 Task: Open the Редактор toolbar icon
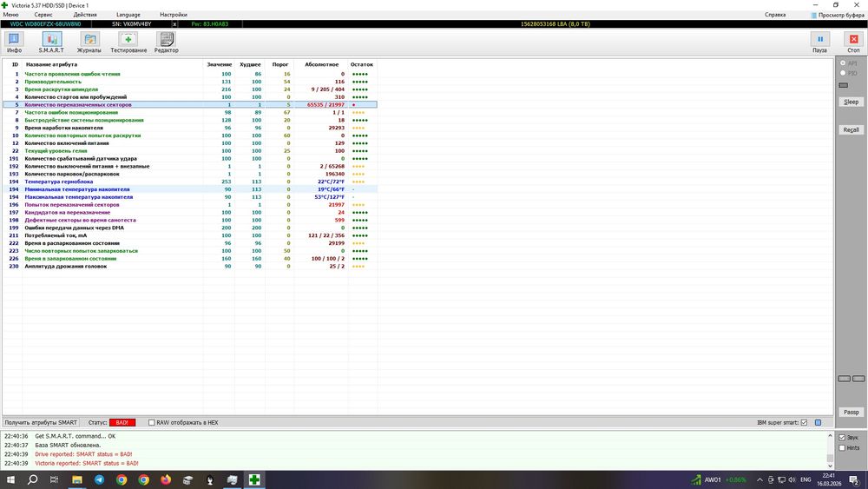pos(166,39)
